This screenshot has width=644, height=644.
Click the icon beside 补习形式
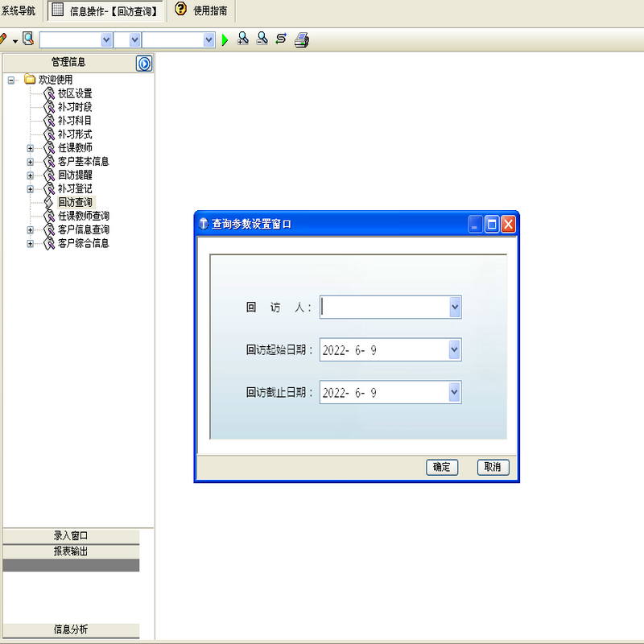pos(49,134)
